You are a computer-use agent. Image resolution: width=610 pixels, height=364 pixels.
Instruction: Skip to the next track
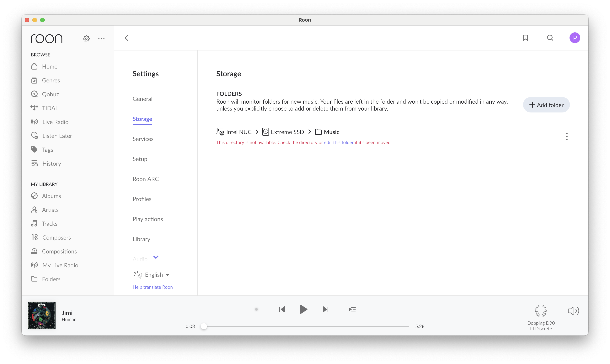(325, 309)
